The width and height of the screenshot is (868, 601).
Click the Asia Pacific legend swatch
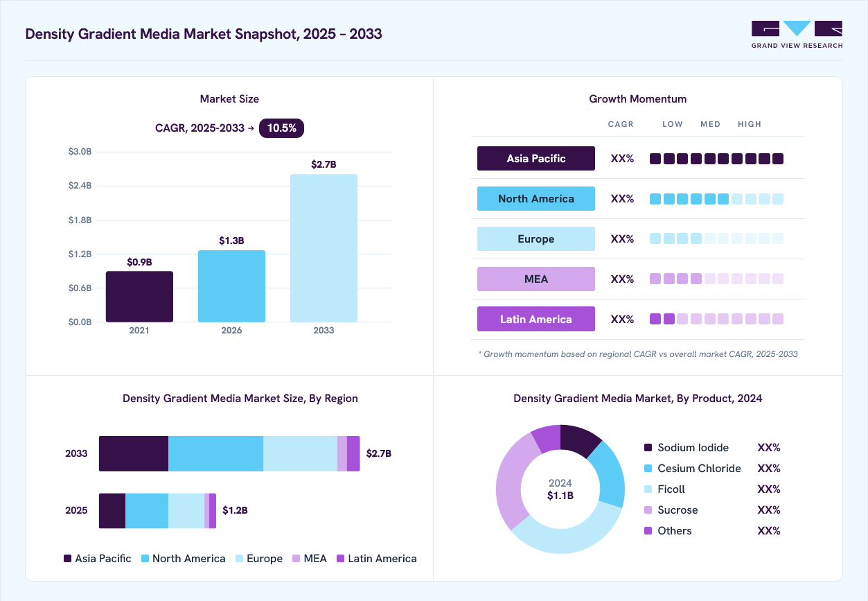67,559
